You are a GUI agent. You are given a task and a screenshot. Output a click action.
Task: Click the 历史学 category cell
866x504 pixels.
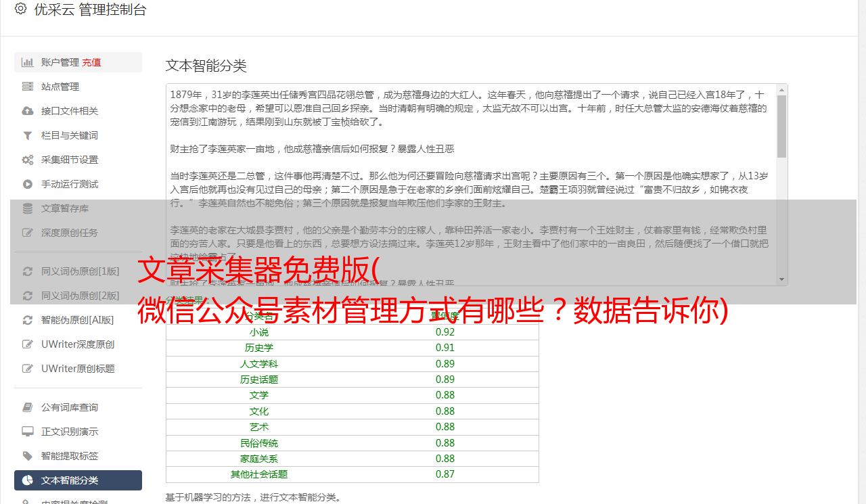(259, 348)
